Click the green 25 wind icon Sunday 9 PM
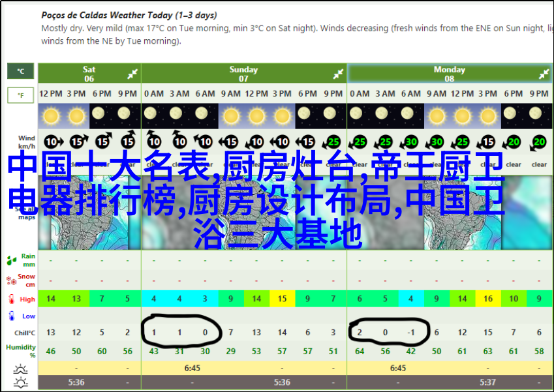The image size is (554, 392). [331, 142]
